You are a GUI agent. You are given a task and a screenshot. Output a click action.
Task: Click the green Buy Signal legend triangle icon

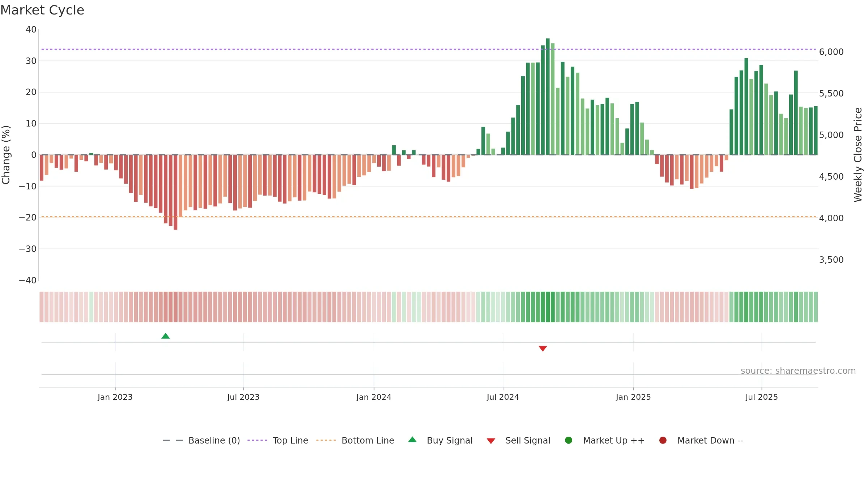tap(412, 440)
